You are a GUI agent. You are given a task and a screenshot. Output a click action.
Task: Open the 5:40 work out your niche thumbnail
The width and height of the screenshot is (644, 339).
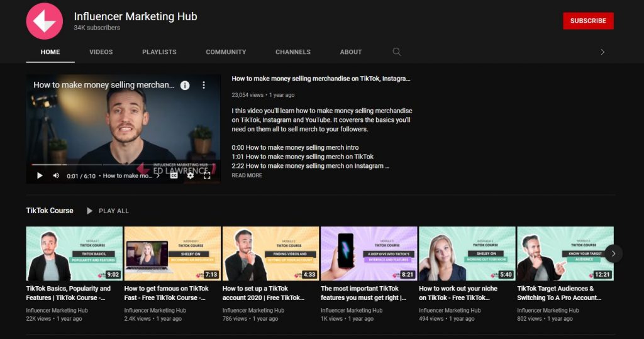point(467,253)
